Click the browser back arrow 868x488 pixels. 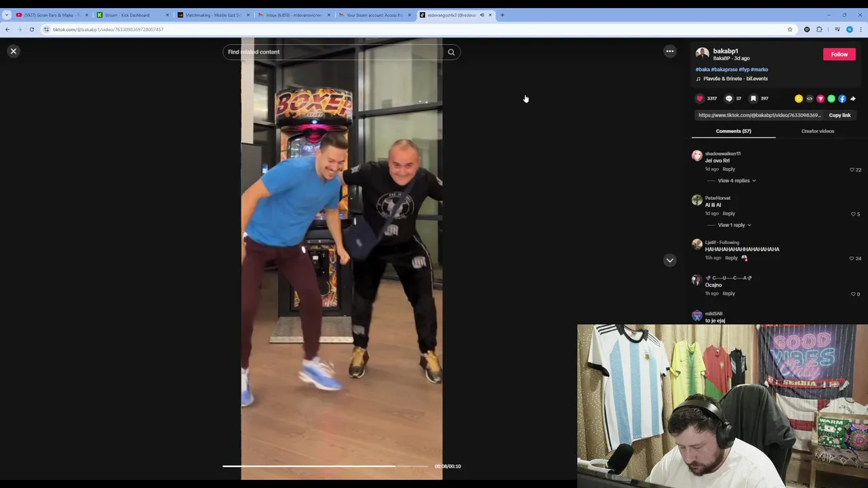(7, 29)
